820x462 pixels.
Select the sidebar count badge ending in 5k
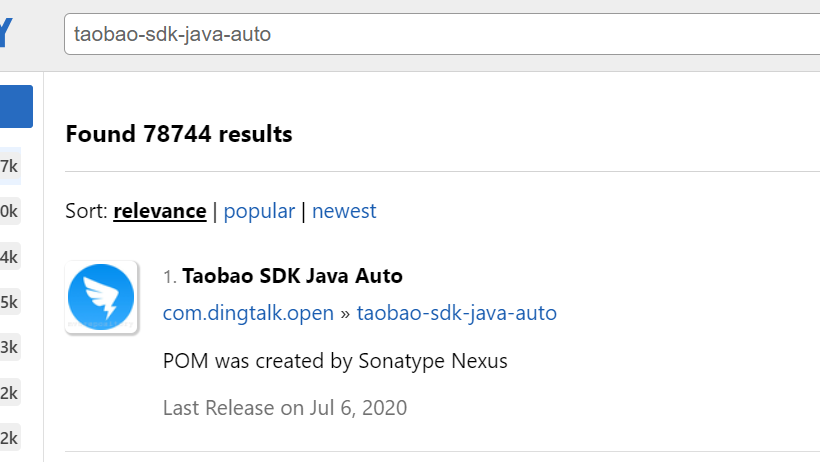(9, 302)
